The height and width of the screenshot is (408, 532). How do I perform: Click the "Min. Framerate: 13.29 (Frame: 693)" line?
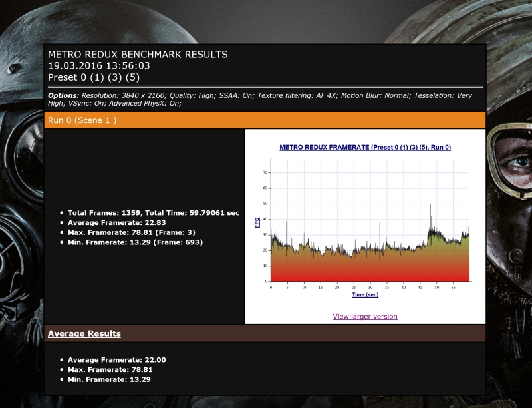point(136,242)
